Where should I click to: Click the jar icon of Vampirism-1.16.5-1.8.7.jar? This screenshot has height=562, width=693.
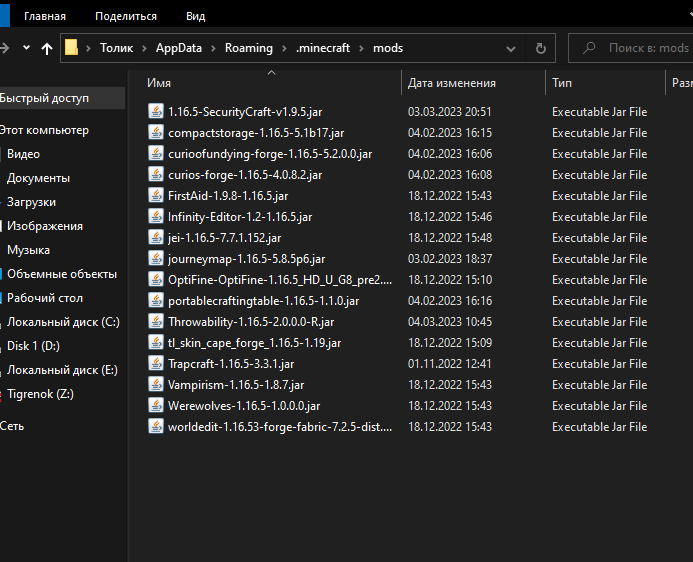(x=156, y=384)
